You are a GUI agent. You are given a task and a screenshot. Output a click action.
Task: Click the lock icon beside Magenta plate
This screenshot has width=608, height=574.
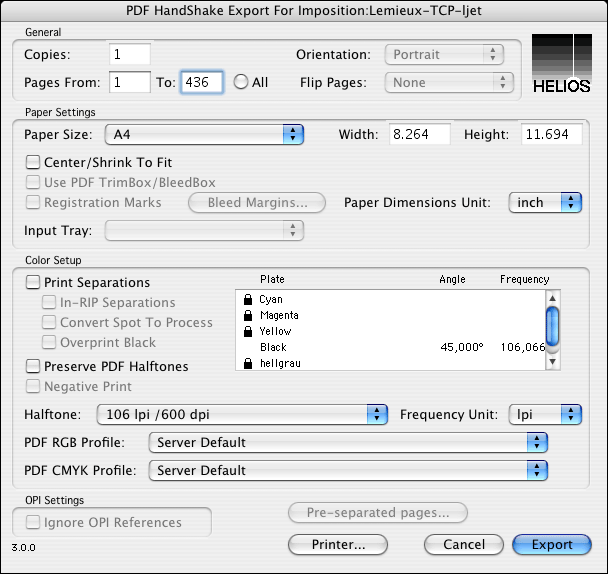point(248,315)
